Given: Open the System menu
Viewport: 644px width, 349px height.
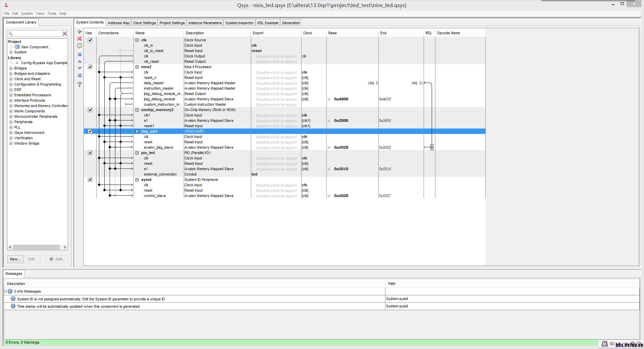Looking at the screenshot, I should click(x=27, y=13).
